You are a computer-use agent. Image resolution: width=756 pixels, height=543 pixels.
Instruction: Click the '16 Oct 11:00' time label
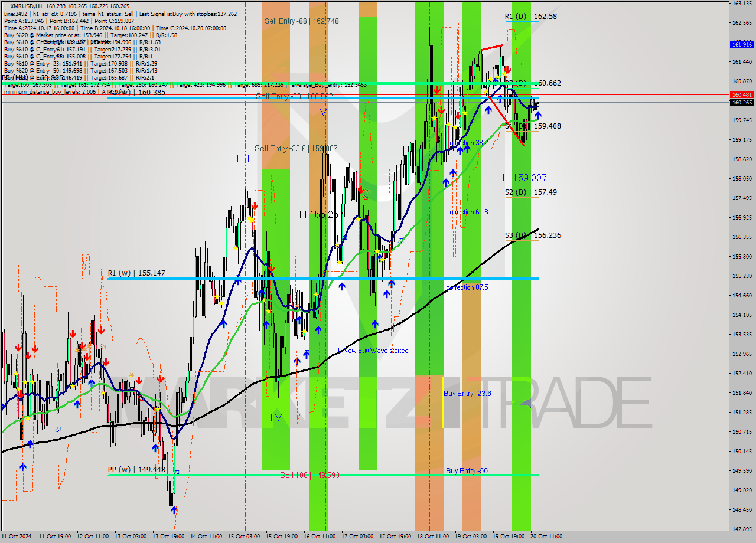[320, 537]
